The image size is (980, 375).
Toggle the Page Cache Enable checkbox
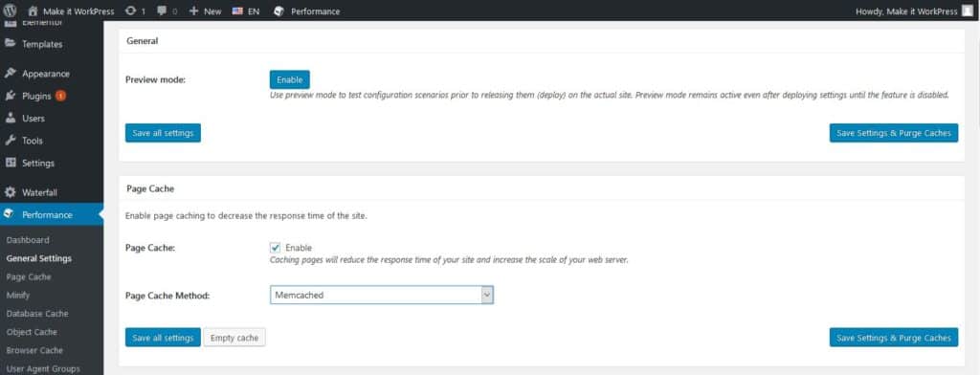tap(275, 248)
